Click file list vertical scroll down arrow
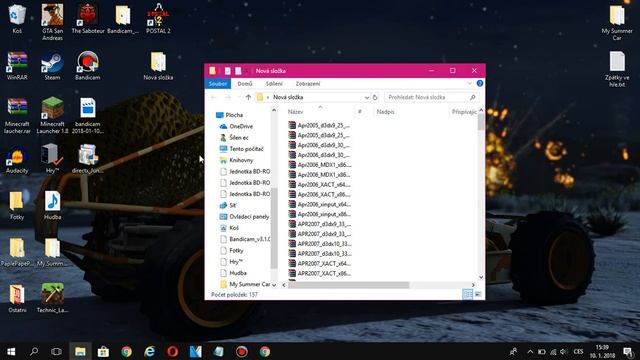Screen dimensions: 640x360 481,277
